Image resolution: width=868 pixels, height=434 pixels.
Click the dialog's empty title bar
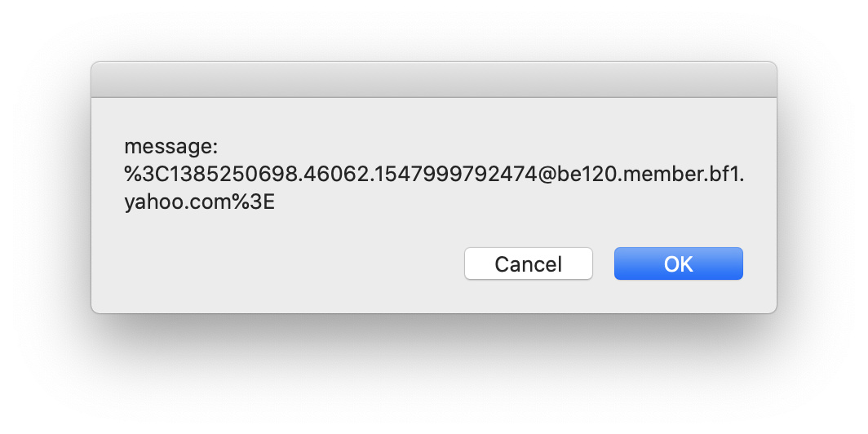(x=433, y=79)
